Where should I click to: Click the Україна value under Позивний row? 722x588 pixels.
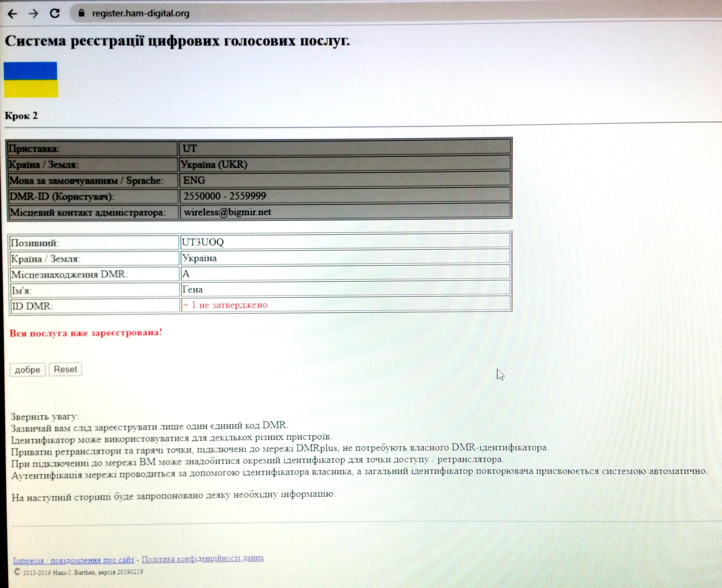[x=199, y=258]
